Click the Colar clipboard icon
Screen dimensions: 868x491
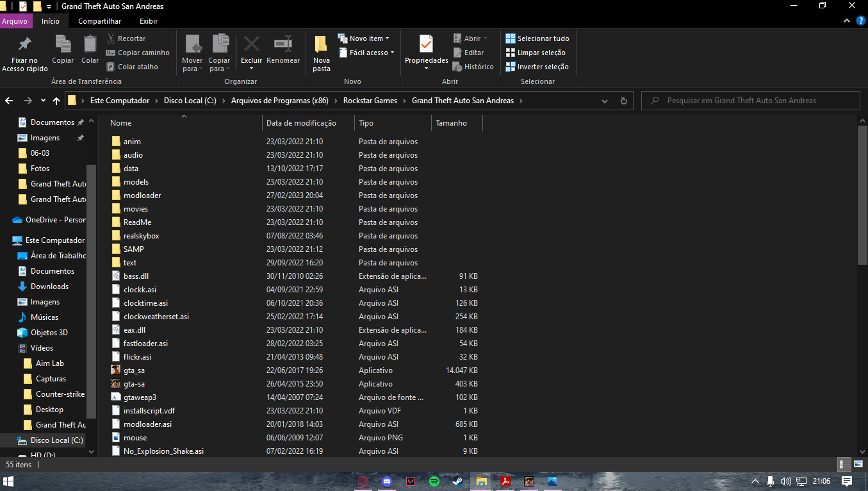coord(90,44)
